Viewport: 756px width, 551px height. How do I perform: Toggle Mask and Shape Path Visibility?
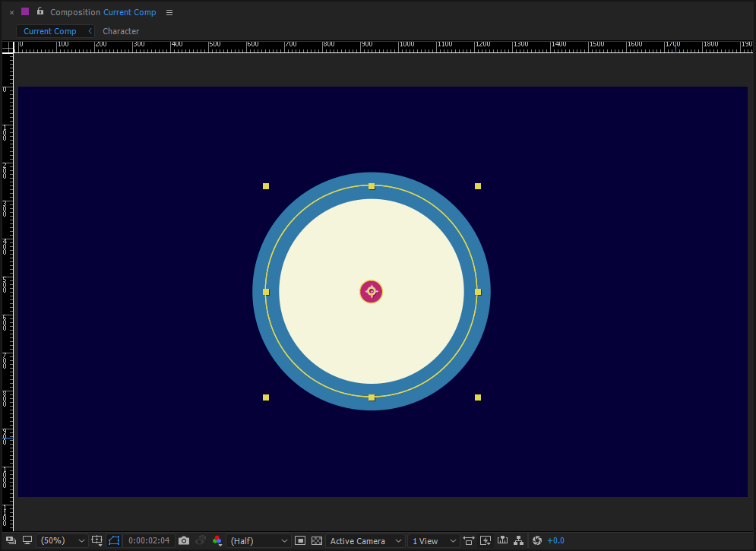coord(113,540)
